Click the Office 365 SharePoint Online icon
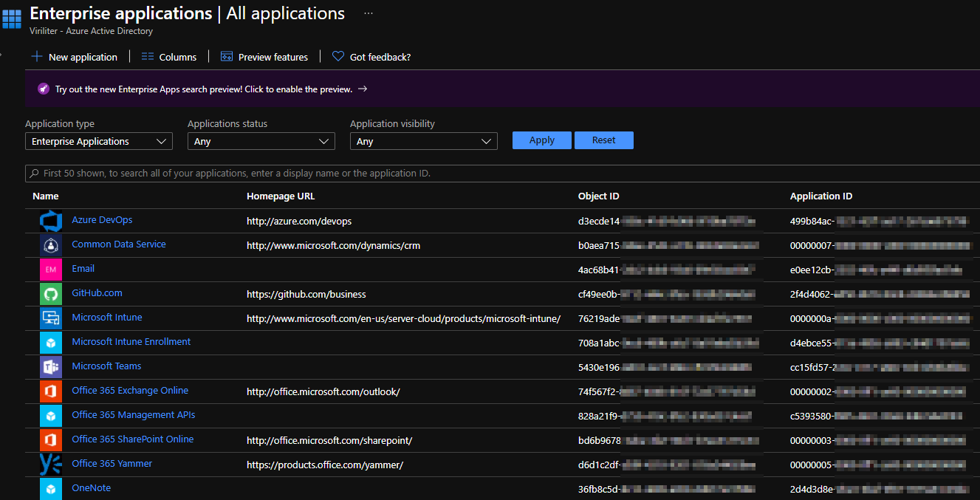Image resolution: width=980 pixels, height=500 pixels. tap(51, 440)
